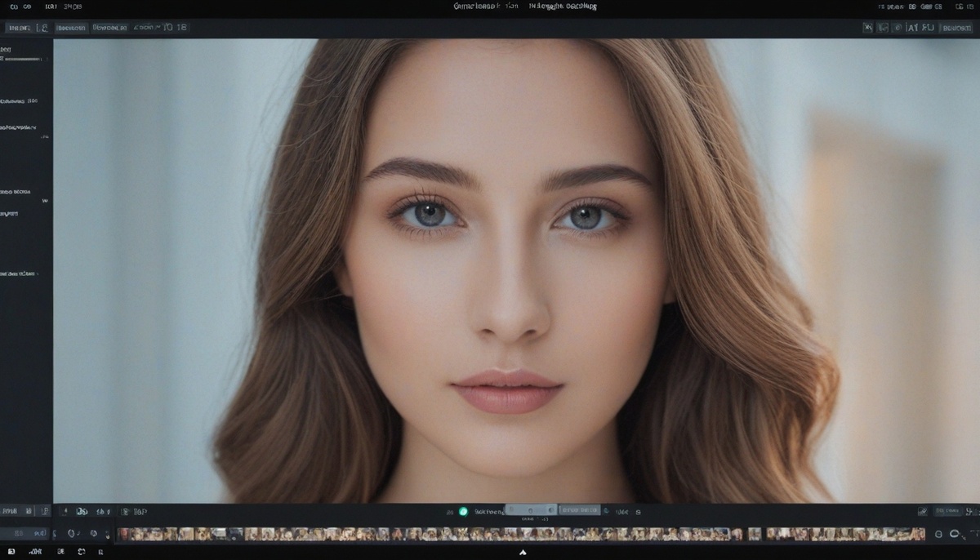The height and width of the screenshot is (560, 980).
Task: Click the light grey pill slider under the preview
Action: point(530,510)
